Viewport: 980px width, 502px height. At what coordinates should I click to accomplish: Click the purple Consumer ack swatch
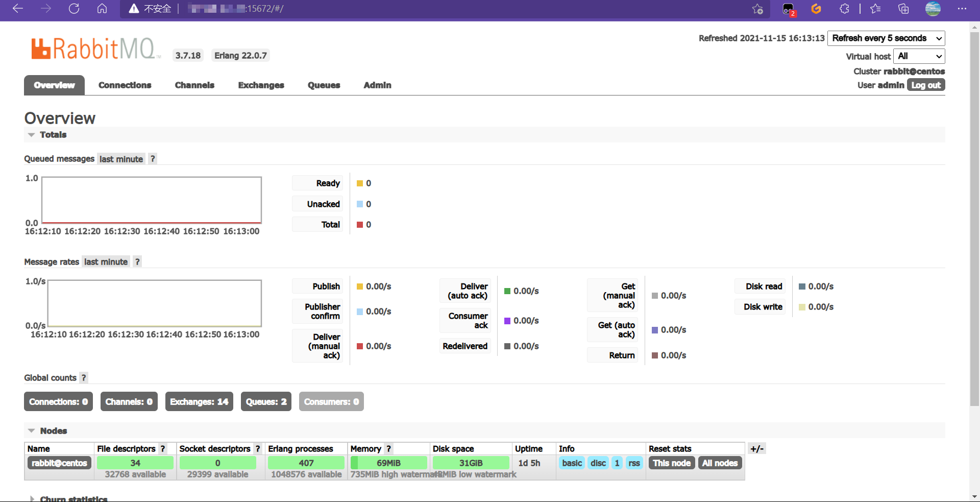[x=507, y=321]
